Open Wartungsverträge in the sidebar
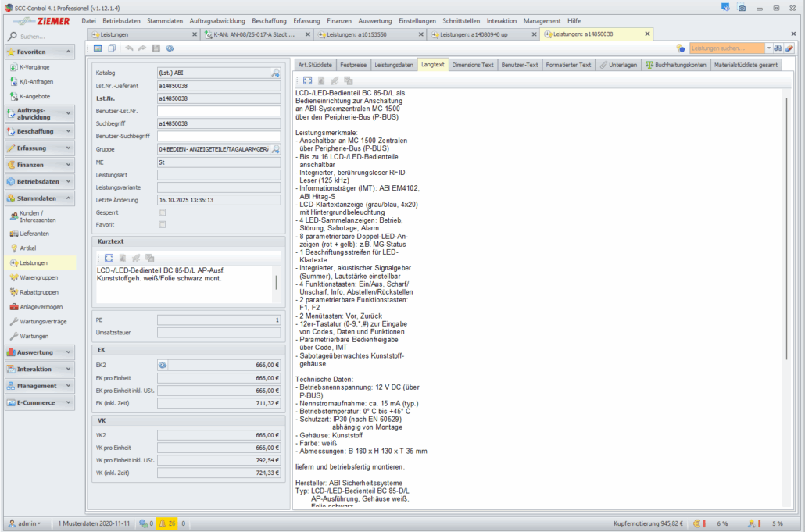The height and width of the screenshot is (532, 805). [43, 321]
